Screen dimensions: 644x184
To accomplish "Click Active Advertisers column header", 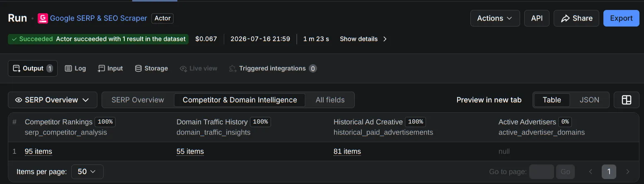I will point(527,122).
